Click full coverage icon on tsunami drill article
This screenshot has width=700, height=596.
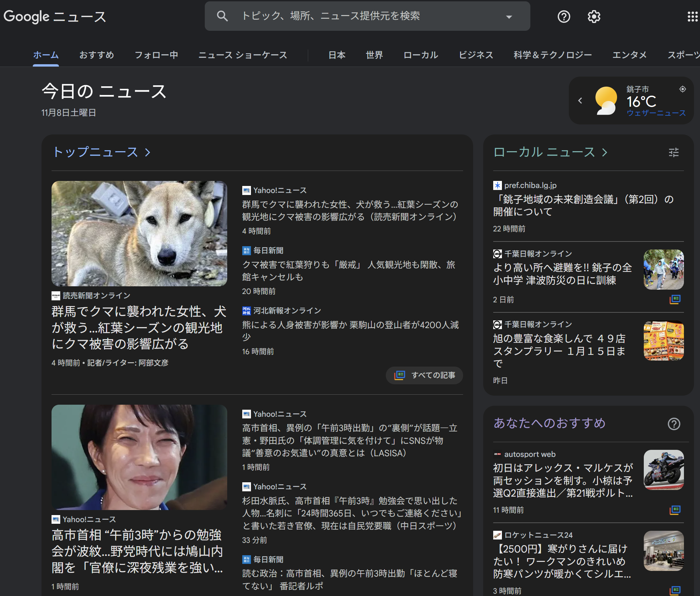point(675,299)
